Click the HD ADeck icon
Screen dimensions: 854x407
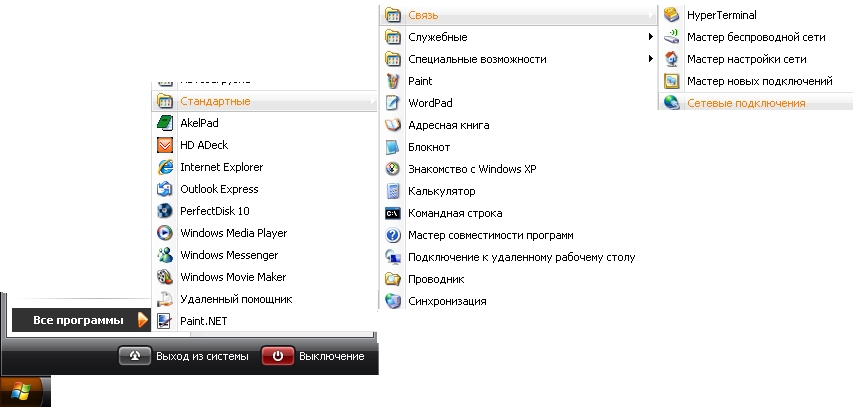tap(165, 145)
